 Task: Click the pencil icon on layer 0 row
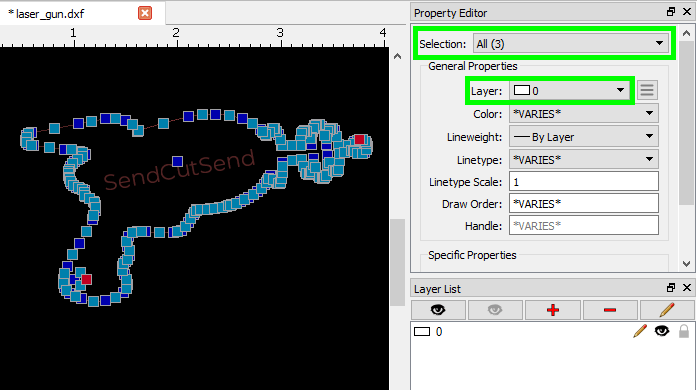click(x=640, y=331)
